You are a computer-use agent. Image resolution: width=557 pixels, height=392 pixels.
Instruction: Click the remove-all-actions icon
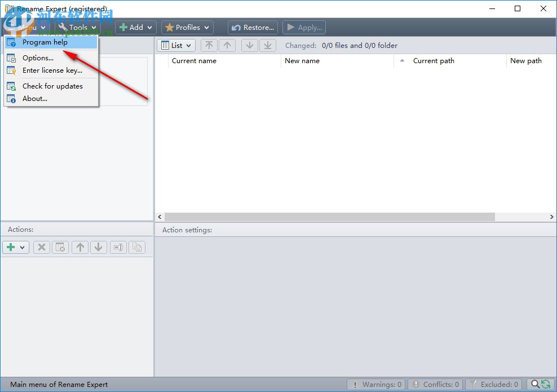(60, 247)
